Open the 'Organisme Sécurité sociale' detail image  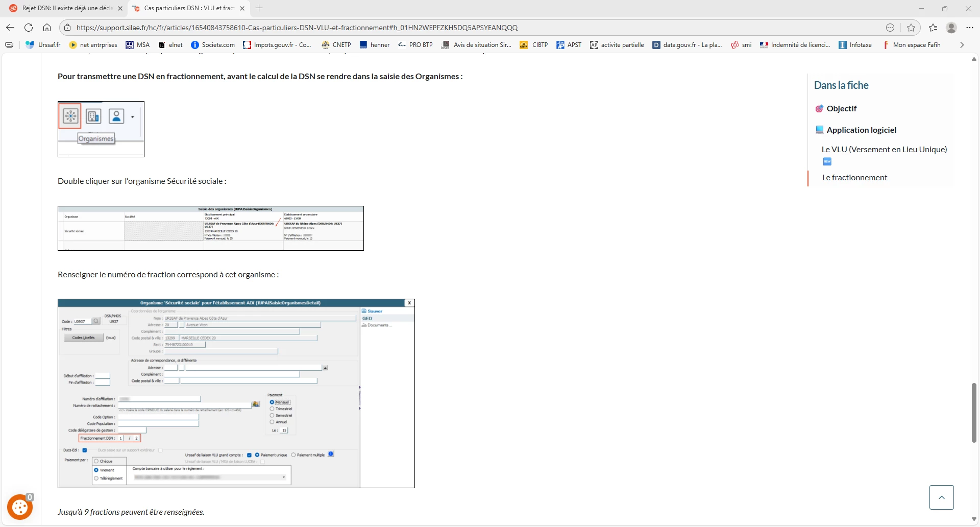click(x=236, y=393)
